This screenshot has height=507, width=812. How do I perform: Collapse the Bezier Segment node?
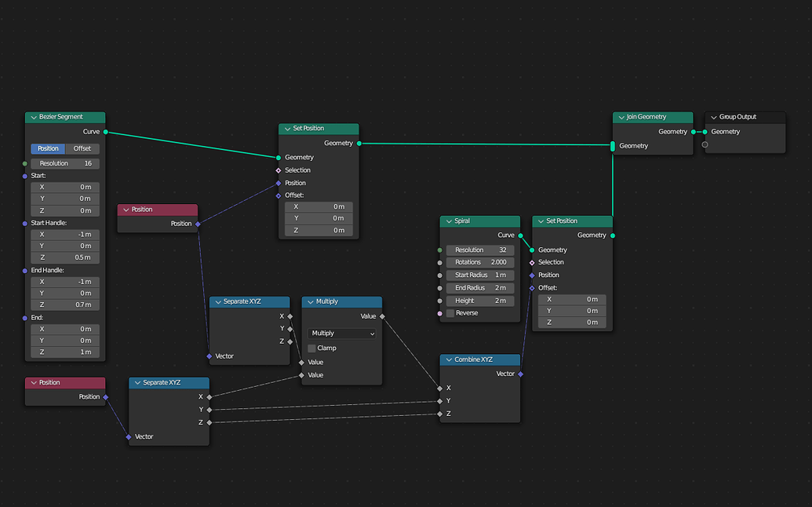(34, 118)
